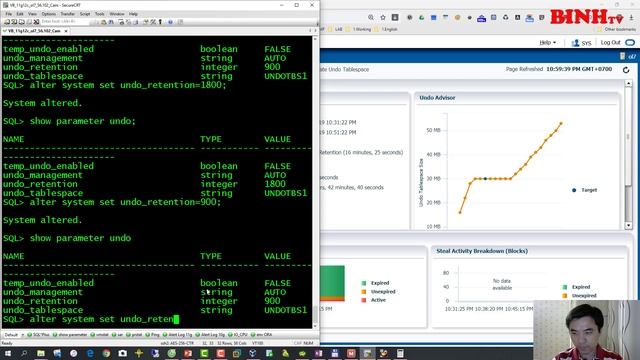Focus the Enter host input field
The height and width of the screenshot is (360, 640).
click(x=64, y=21)
